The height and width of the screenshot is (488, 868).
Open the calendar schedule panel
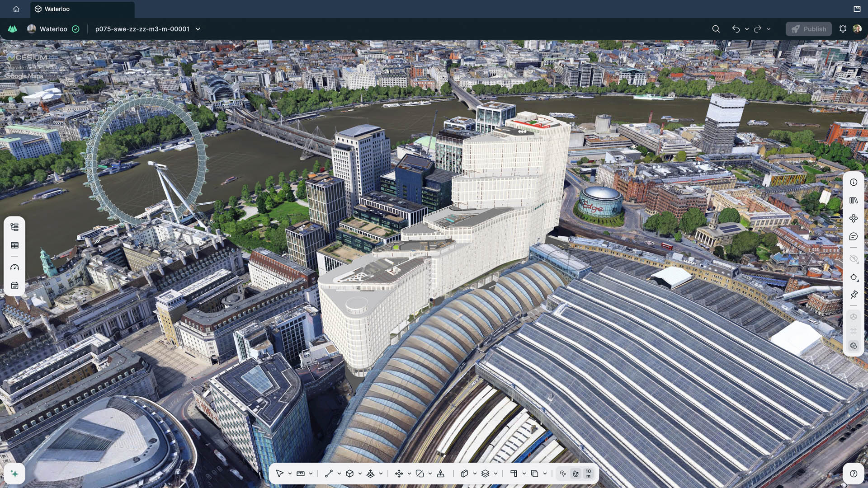point(14,286)
